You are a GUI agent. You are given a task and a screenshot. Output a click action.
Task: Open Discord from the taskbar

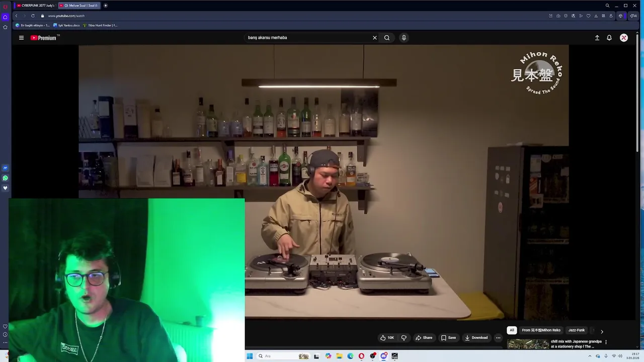(x=384, y=356)
